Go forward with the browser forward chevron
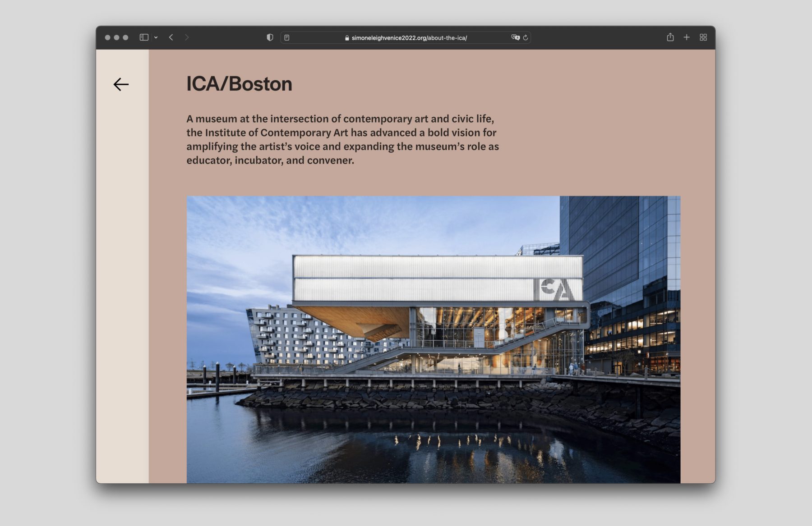The image size is (812, 526). 187,37
